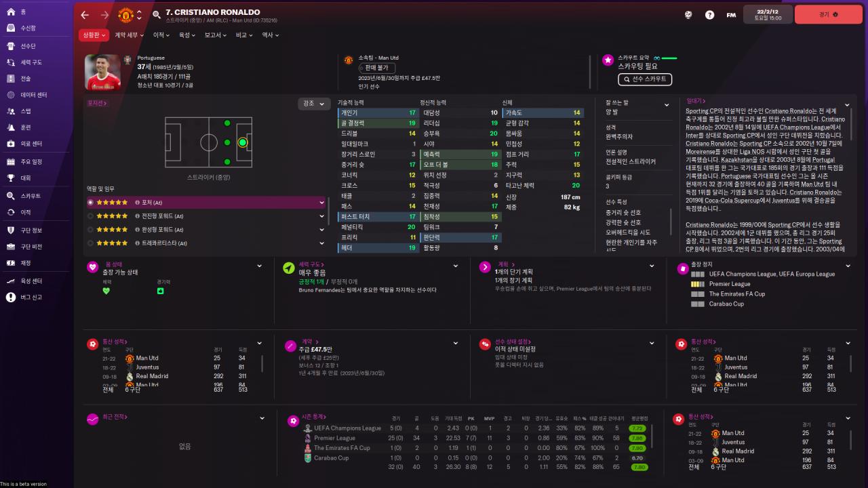
Task: Open 세력 구도 icon in sidebar
Action: (10, 62)
